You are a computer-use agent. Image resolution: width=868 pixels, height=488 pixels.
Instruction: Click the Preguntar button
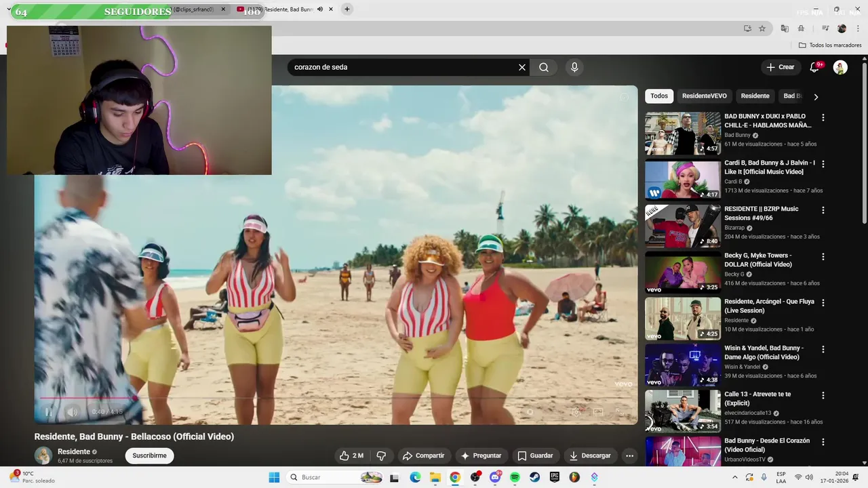[481, 455]
